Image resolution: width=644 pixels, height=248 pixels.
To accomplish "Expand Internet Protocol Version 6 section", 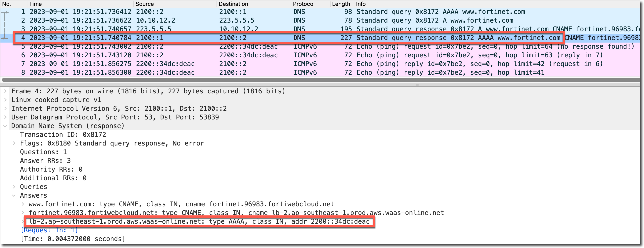I will pyautogui.click(x=5, y=109).
